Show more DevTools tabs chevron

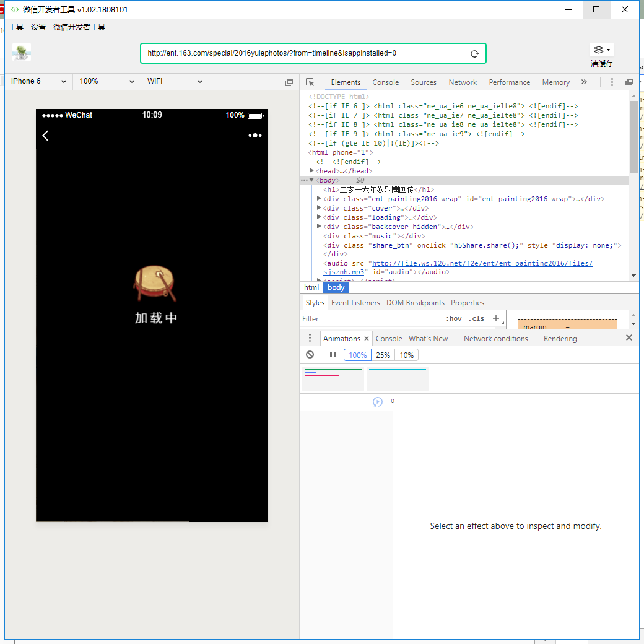[584, 82]
